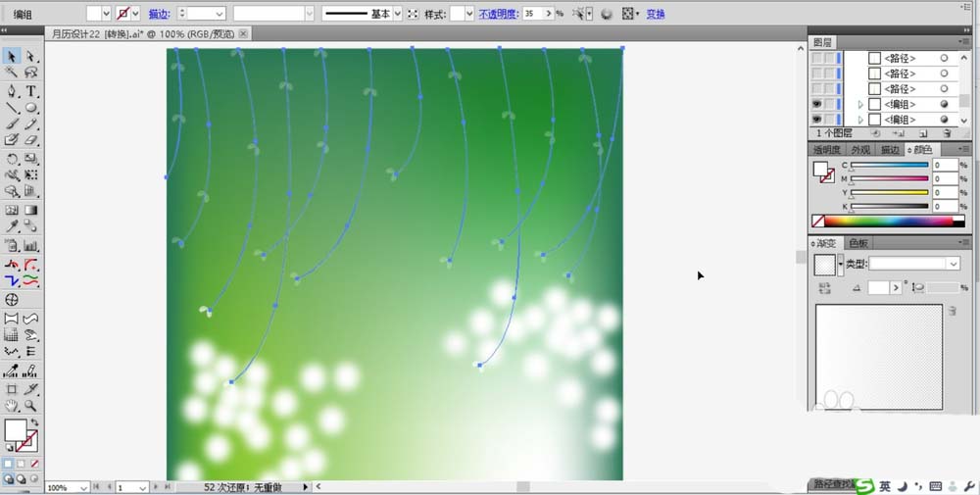Click the opacity value field showing 35
Viewport: 980px width, 495px height.
point(533,13)
